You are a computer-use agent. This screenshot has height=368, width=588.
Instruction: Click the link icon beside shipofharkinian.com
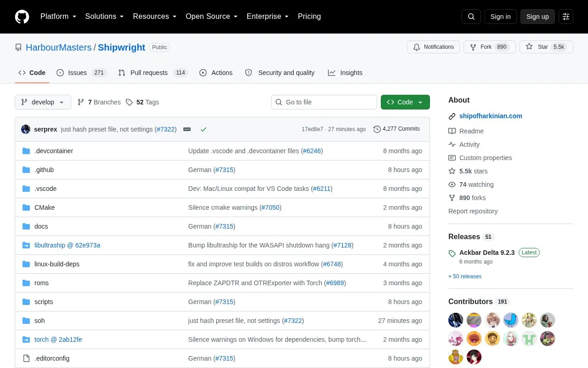point(452,116)
